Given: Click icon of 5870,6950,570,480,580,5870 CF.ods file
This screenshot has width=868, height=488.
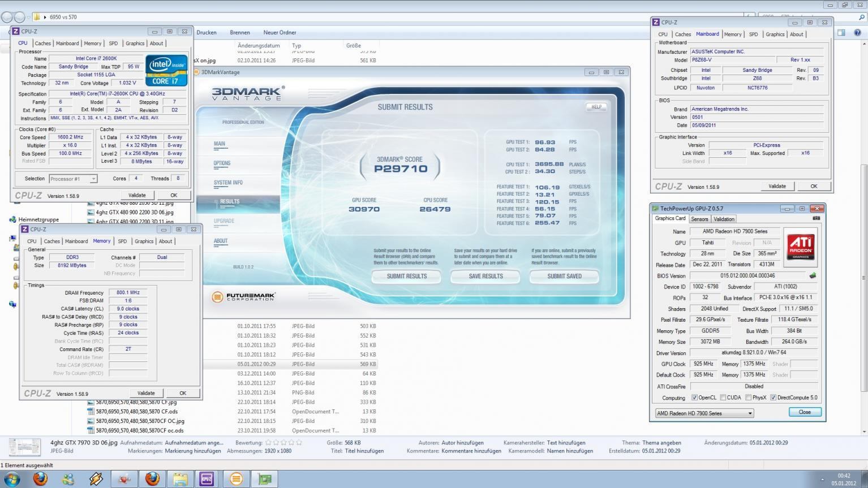Looking at the screenshot, I should [x=91, y=412].
